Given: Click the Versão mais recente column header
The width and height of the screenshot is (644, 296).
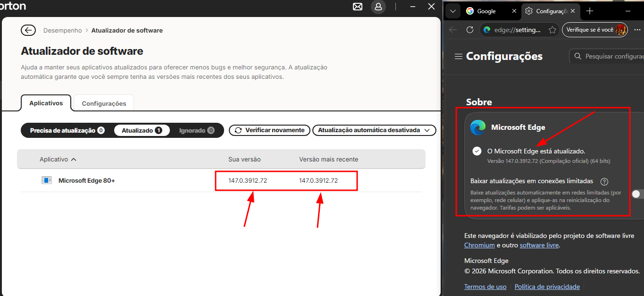Looking at the screenshot, I should click(x=329, y=159).
